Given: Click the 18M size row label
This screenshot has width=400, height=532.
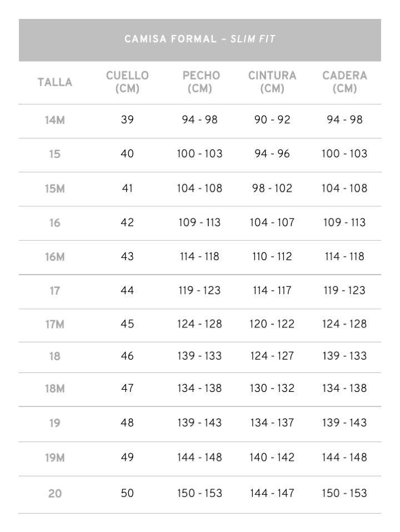Looking at the screenshot, I should (55, 389).
